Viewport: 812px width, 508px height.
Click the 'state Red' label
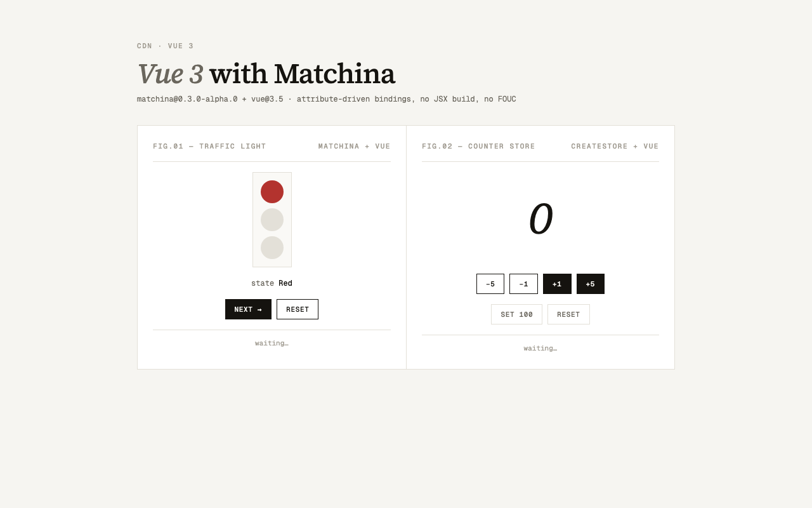[x=272, y=283]
